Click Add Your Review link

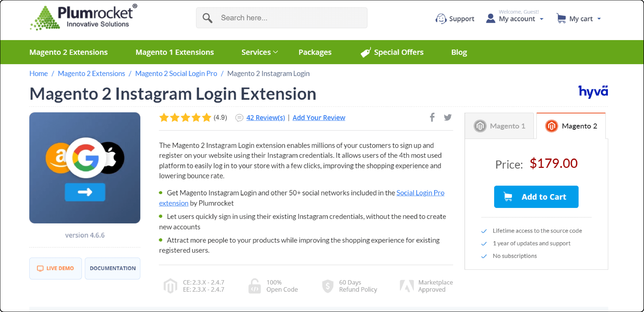pos(319,118)
